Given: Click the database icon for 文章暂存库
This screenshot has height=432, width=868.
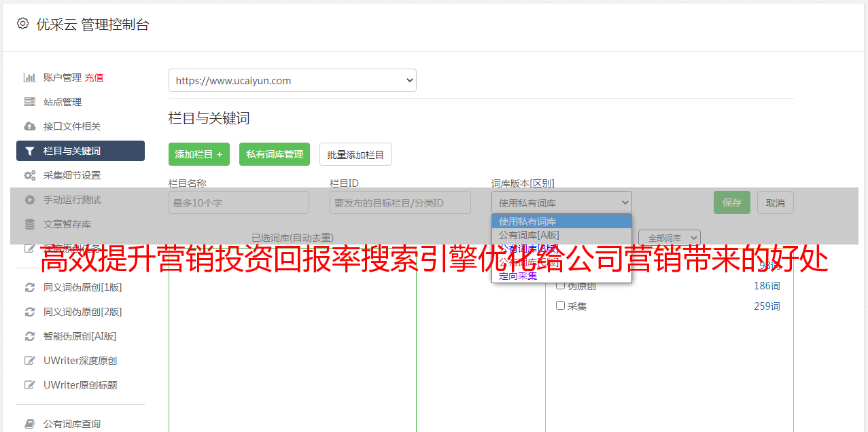Looking at the screenshot, I should (x=30, y=224).
